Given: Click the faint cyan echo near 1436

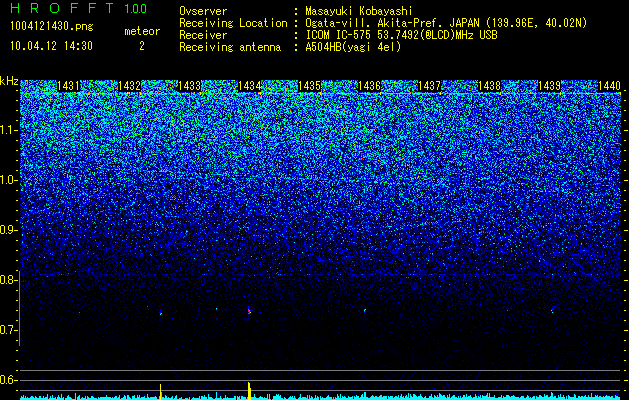Looking at the screenshot, I should pyautogui.click(x=365, y=310).
